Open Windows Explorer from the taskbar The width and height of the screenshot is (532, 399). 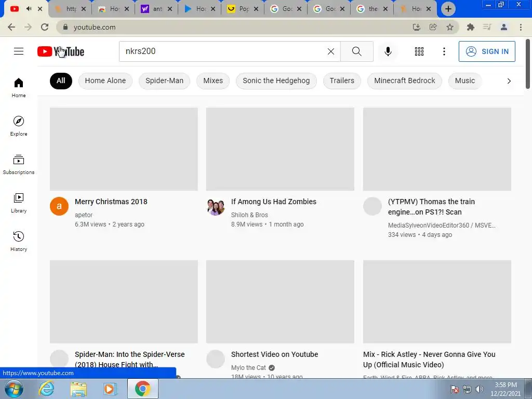click(78, 389)
